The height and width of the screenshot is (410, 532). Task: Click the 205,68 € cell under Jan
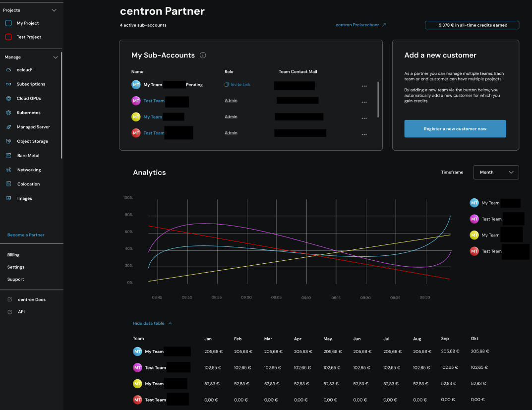tap(213, 351)
